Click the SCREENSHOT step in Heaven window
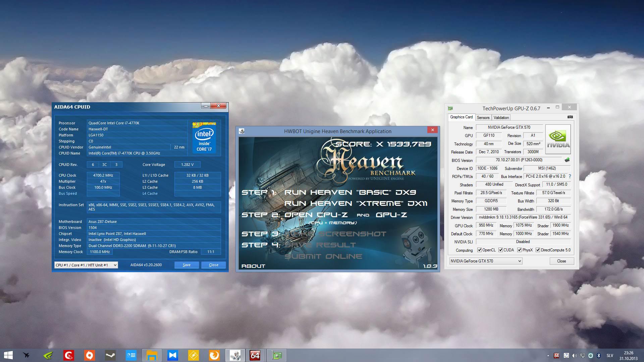This screenshot has width=644, height=362. point(335,234)
